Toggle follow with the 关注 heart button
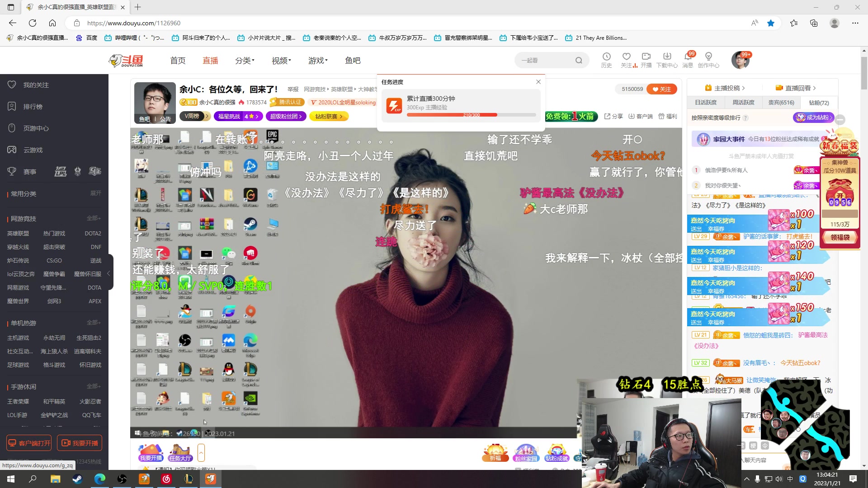 661,89
